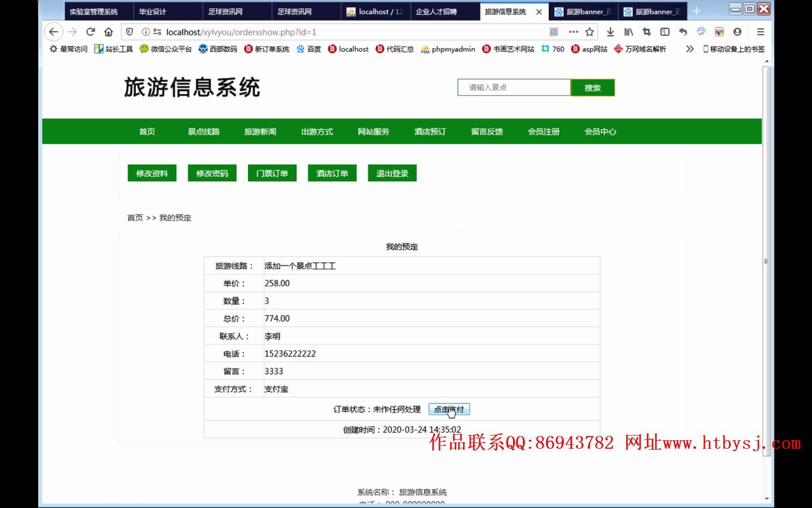Go to the browser Home page
Image resolution: width=812 pixels, height=508 pixels.
[x=109, y=32]
